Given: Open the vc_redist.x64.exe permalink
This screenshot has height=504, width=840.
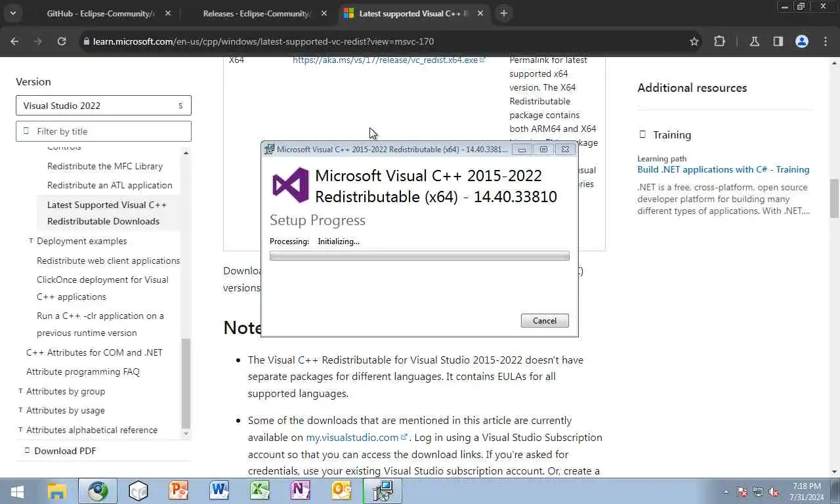Looking at the screenshot, I should click(x=389, y=60).
